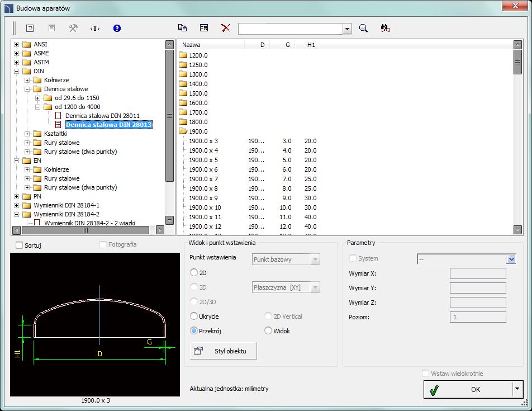Click the tree vertical scrollbar thumb
This screenshot has width=532, height=411.
coord(170,116)
